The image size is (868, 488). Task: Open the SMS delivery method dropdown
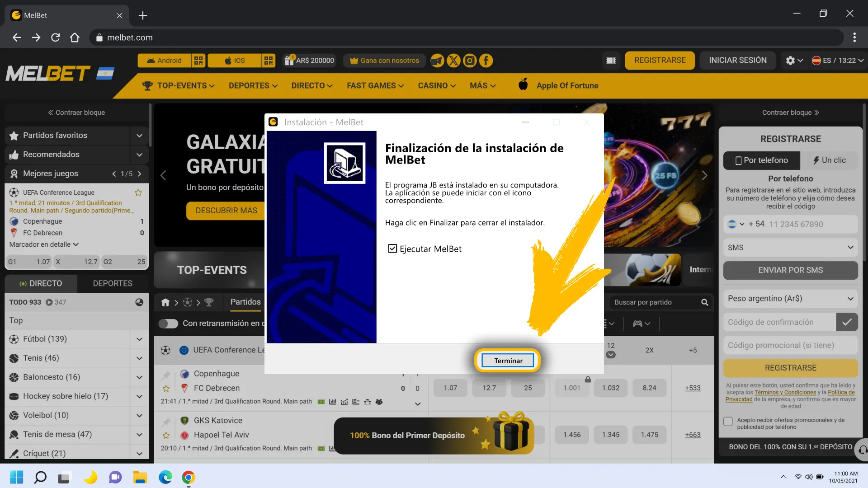point(790,248)
